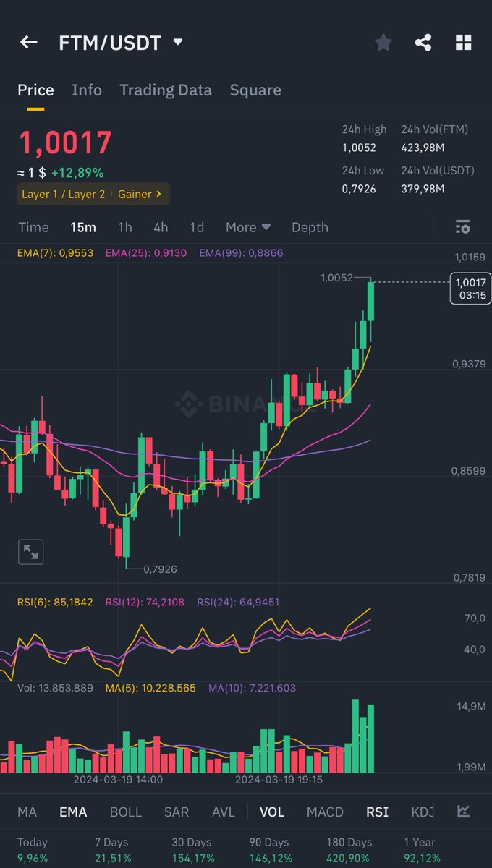Open the Layer 1 / Layer 2 Gainer tag

[x=94, y=194]
